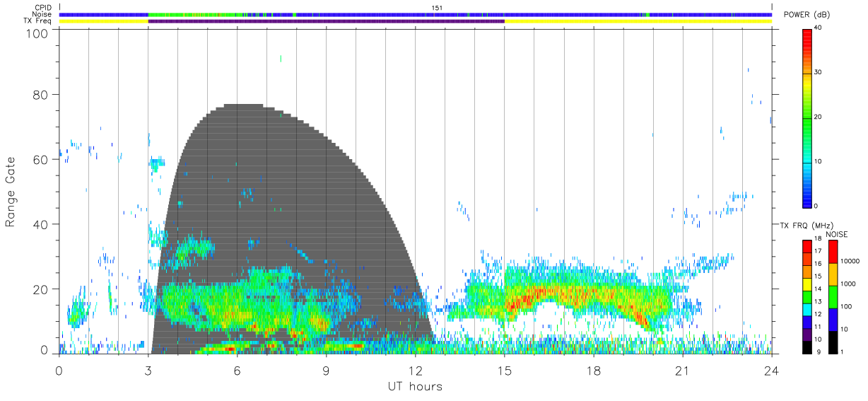Click the x-axis tick label "9"
This screenshot has width=868, height=401.
(327, 371)
